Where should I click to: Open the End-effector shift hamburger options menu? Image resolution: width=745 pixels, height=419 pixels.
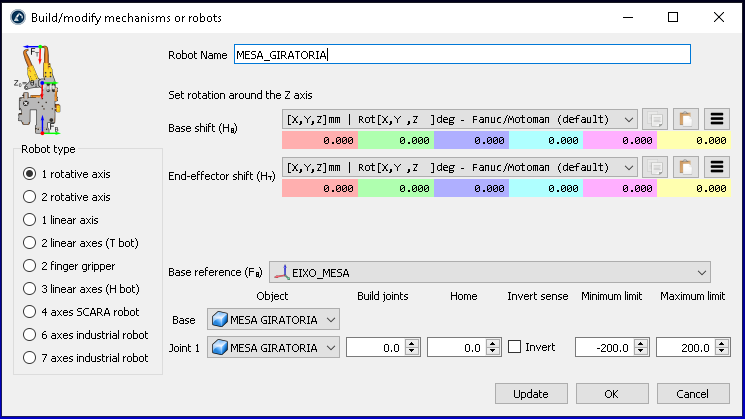[717, 166]
